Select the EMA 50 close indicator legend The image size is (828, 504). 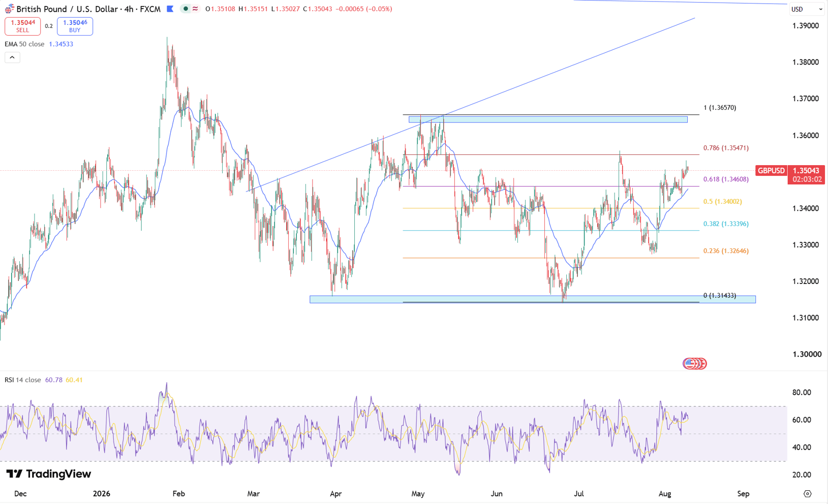click(x=24, y=44)
